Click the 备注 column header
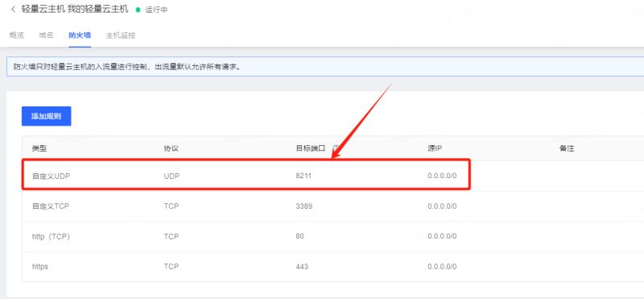 tap(567, 148)
